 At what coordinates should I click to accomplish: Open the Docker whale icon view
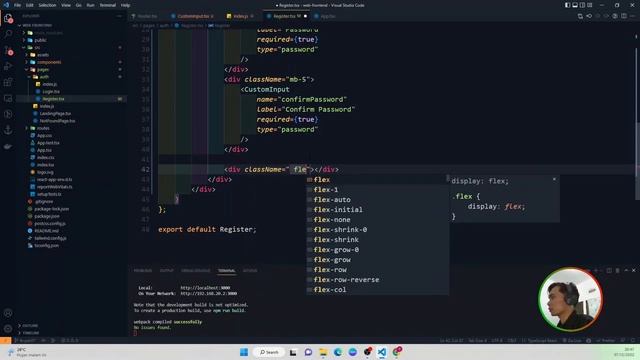coord(8,146)
